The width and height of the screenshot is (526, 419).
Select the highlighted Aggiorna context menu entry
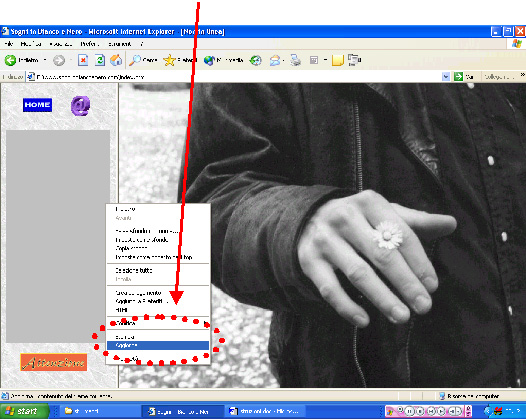158,345
